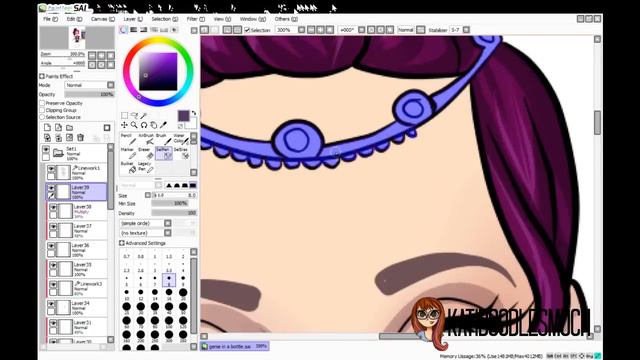Select the SelPen tool
The image size is (640, 360).
[x=163, y=153]
